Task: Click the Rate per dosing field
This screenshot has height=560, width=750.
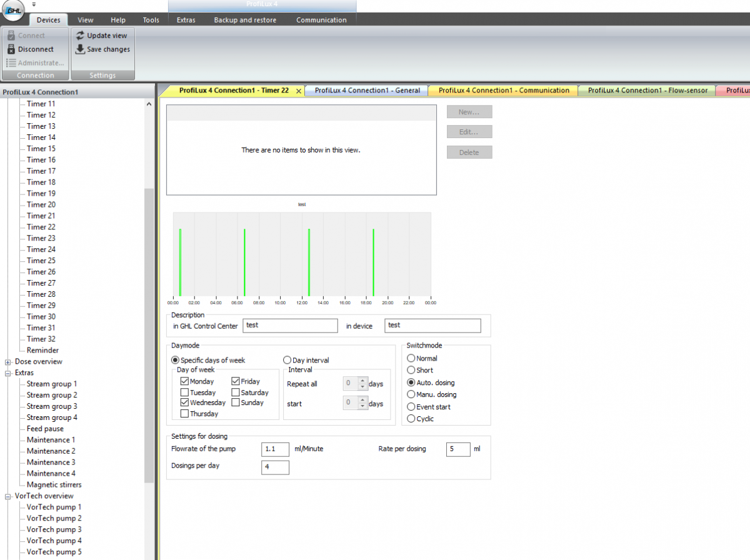Action: [458, 449]
